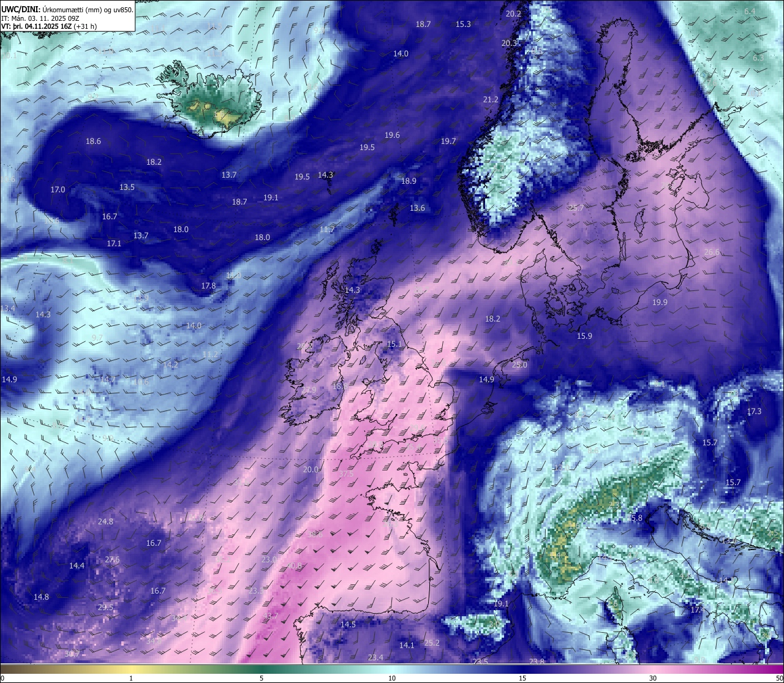Click the 'VT: Þri. 04.11.2025 16Z (+31 h)' line
The image size is (784, 683).
pyautogui.click(x=49, y=26)
